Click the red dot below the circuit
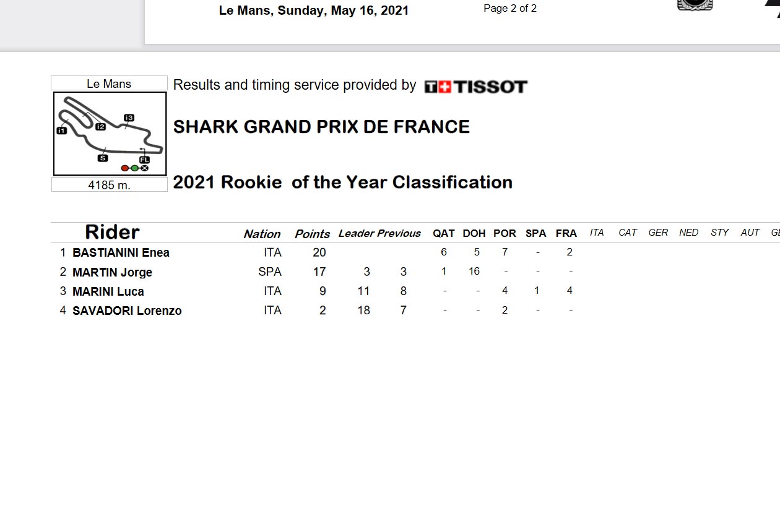780x532 pixels. [x=125, y=168]
